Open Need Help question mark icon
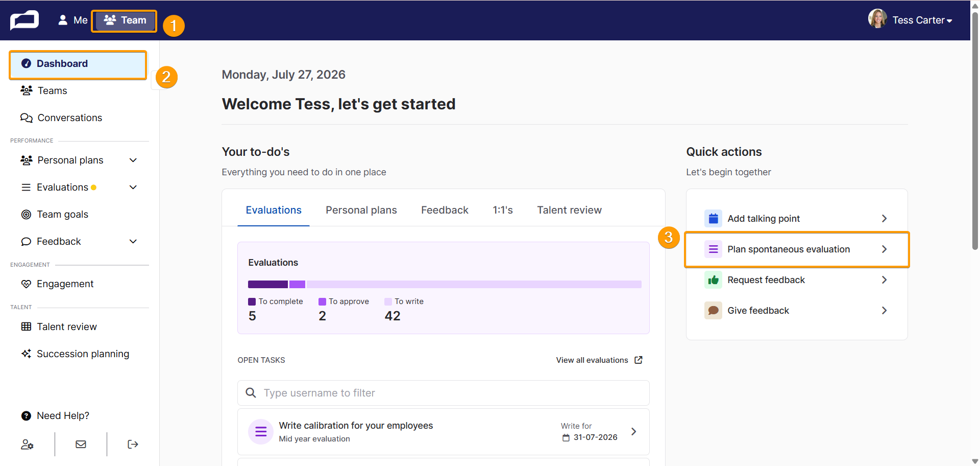Viewport: 980px width, 466px height. (x=26, y=416)
